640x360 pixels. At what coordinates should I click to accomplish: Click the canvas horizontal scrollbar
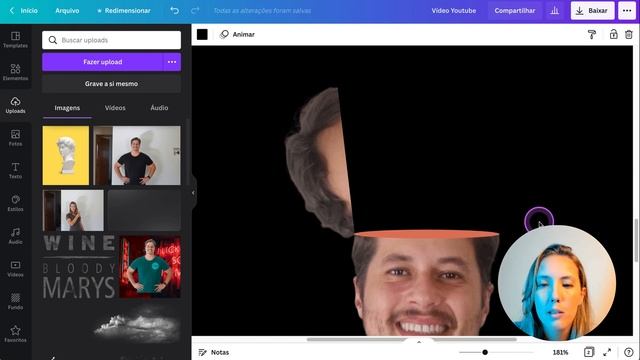pos(411,339)
